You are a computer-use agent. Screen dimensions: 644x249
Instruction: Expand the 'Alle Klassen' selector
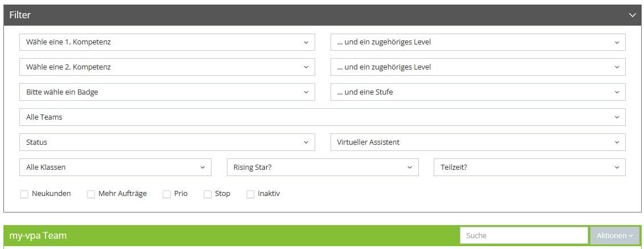click(116, 167)
